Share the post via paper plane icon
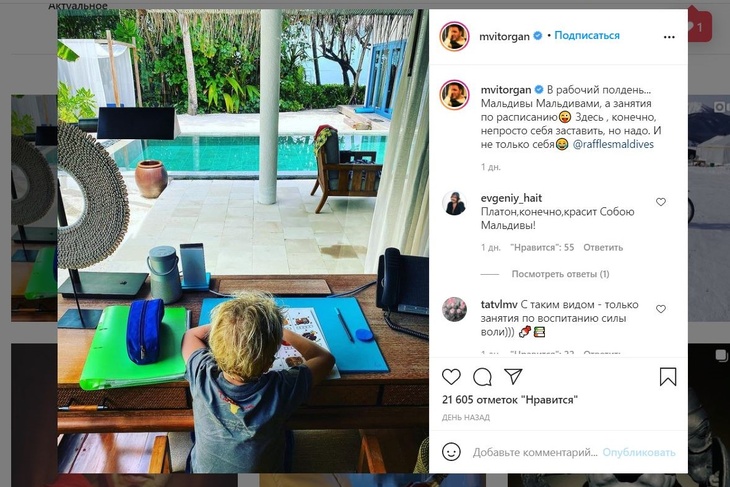 pos(513,376)
